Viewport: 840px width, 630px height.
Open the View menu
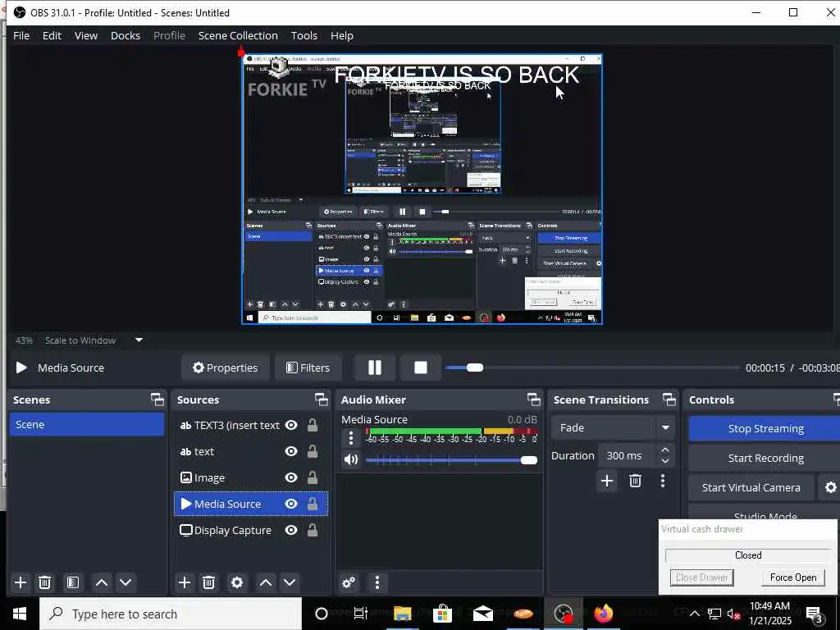pos(85,35)
